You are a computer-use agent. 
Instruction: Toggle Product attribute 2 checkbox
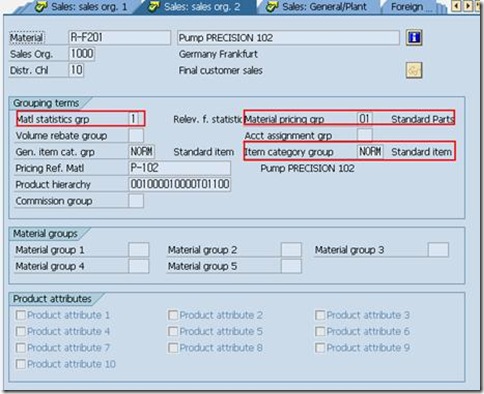(x=173, y=315)
